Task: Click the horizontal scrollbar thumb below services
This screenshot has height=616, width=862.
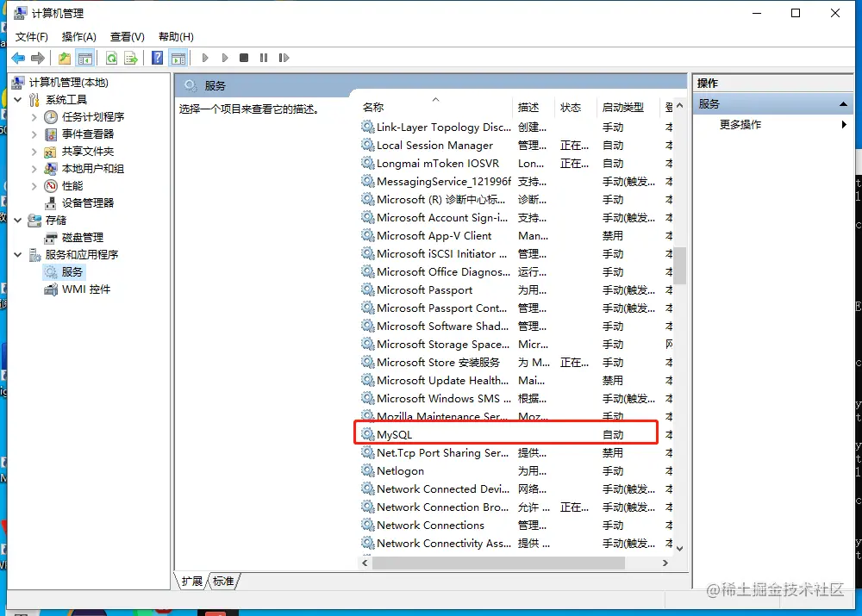Action: click(498, 563)
